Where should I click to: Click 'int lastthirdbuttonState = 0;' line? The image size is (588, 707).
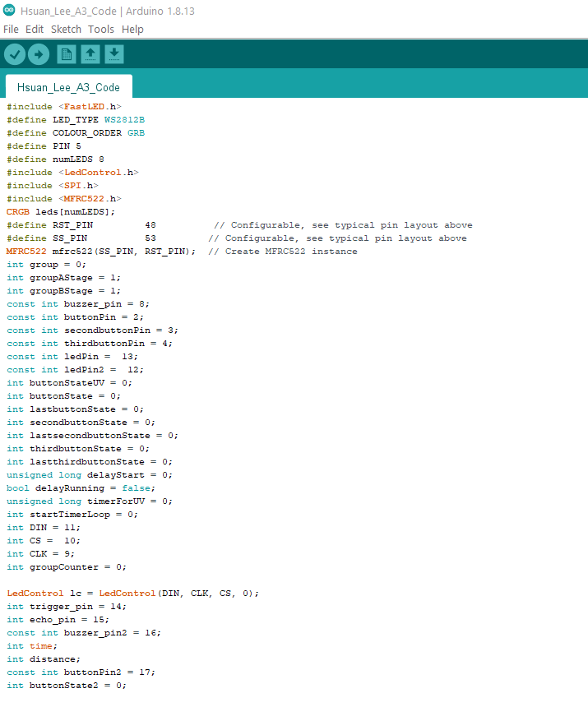coord(90,462)
